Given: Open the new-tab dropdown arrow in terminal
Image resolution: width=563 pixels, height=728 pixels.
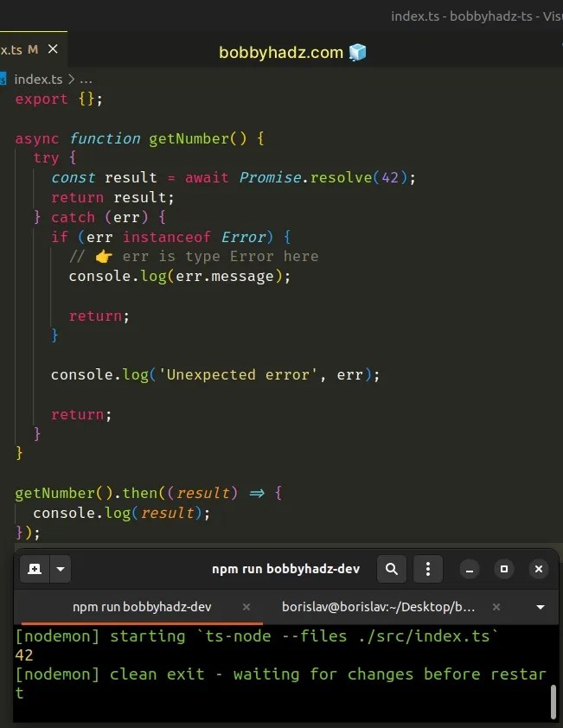Looking at the screenshot, I should click(61, 569).
